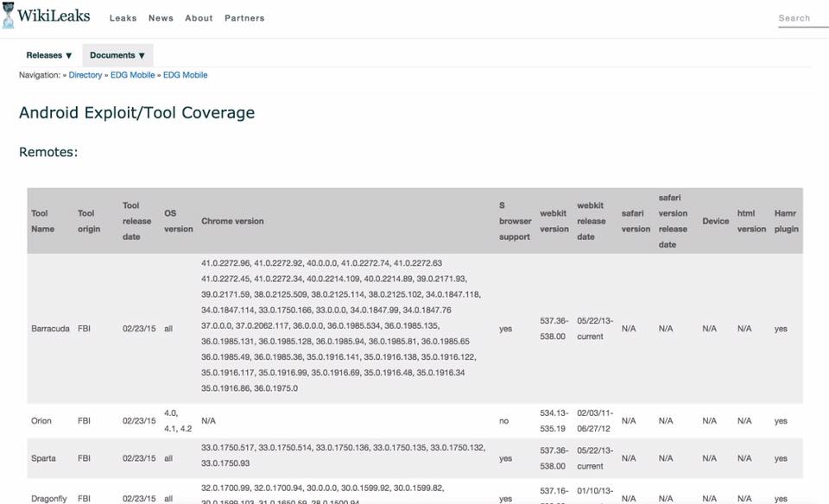Select the Orion tool name cell
This screenshot has width=829, height=504.
pos(41,421)
